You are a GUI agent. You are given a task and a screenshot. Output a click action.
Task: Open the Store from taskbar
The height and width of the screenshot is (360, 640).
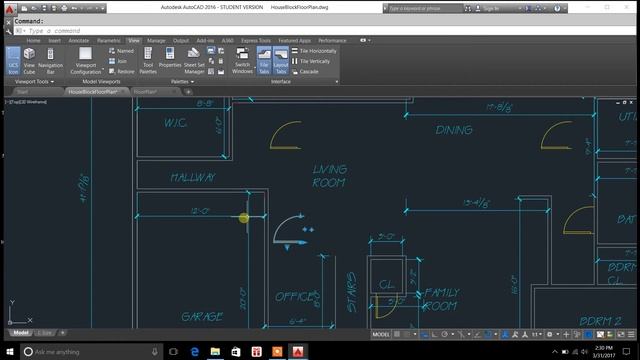coord(236,351)
